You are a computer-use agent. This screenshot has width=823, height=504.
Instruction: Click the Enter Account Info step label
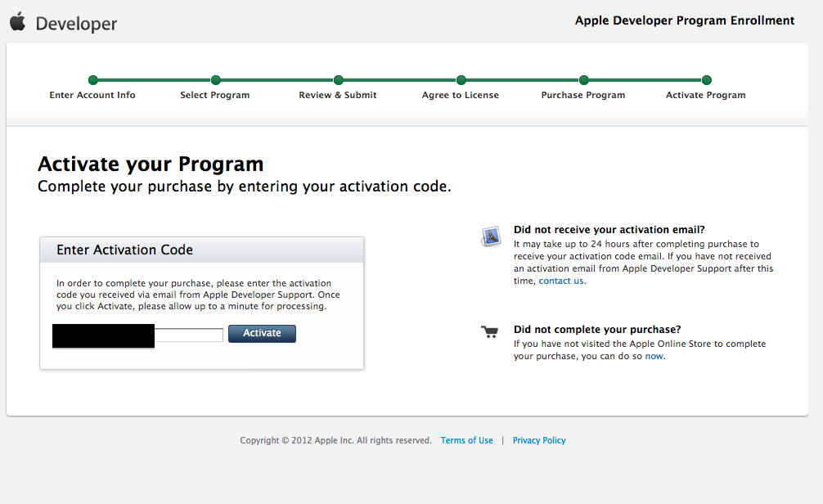(x=92, y=95)
